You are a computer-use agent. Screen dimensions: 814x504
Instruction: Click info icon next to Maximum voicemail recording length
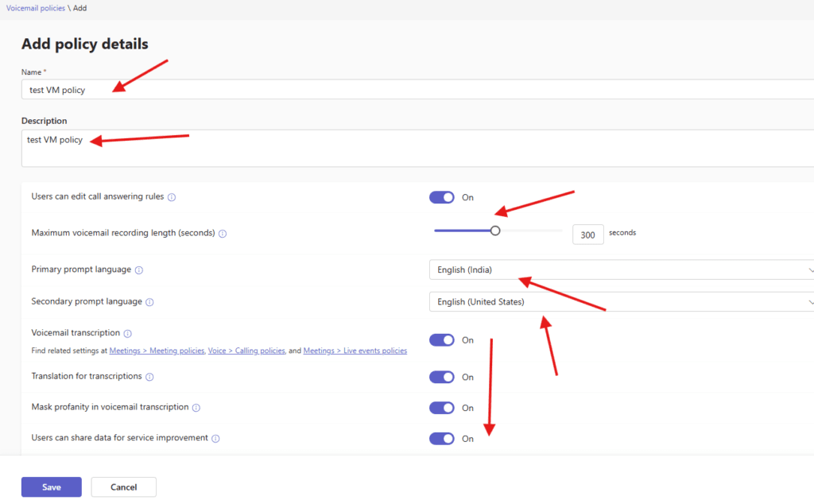pos(223,234)
